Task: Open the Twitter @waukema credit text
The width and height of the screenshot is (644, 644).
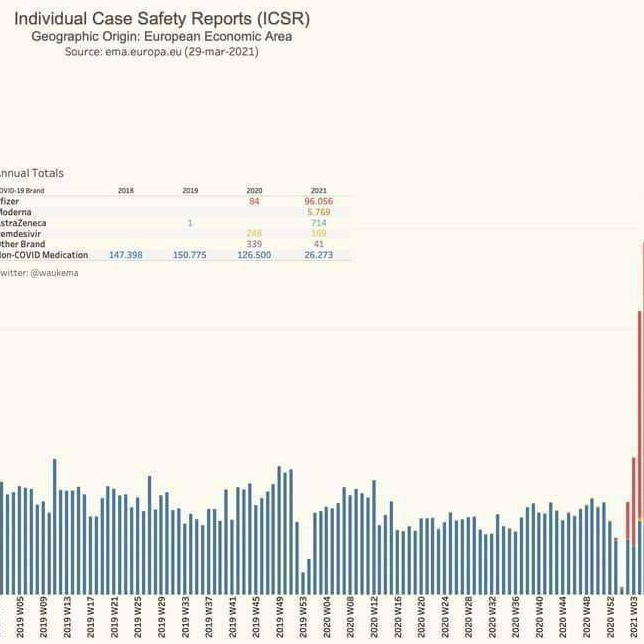Action: click(x=38, y=271)
